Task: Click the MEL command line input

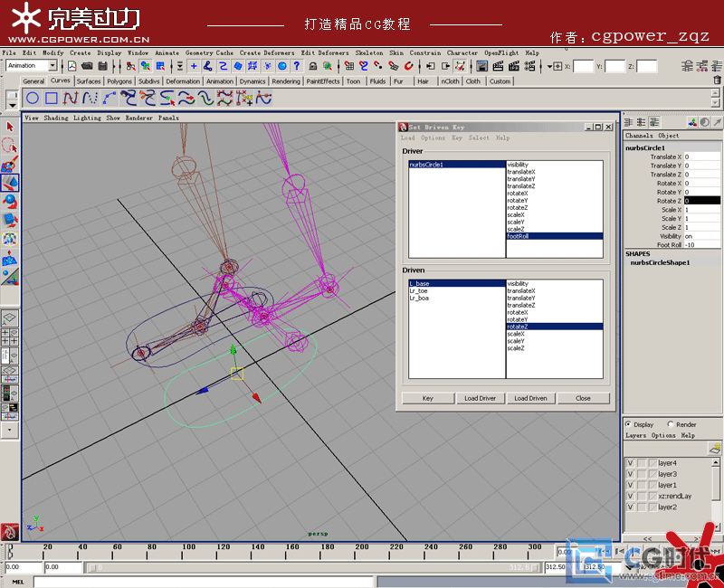Action: (x=203, y=582)
